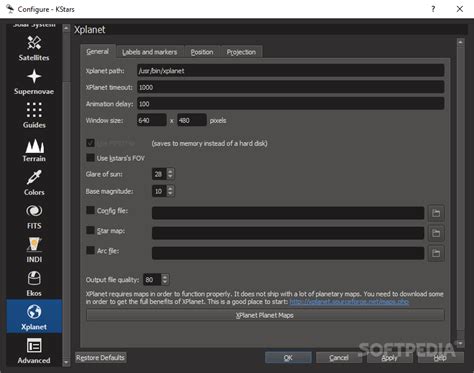Click the Cancel button
474x373 pixels.
339,358
